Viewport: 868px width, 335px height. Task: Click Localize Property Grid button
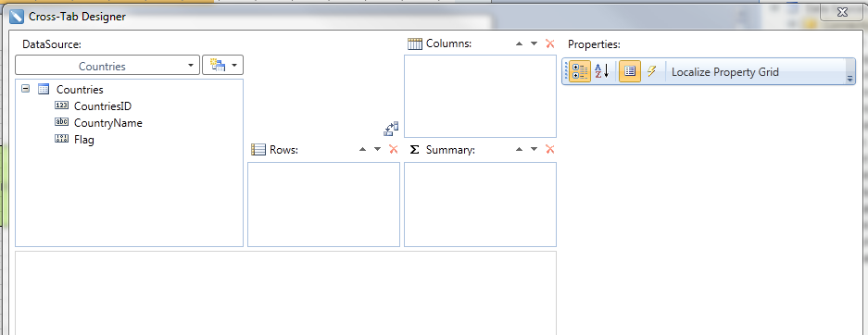pos(724,72)
